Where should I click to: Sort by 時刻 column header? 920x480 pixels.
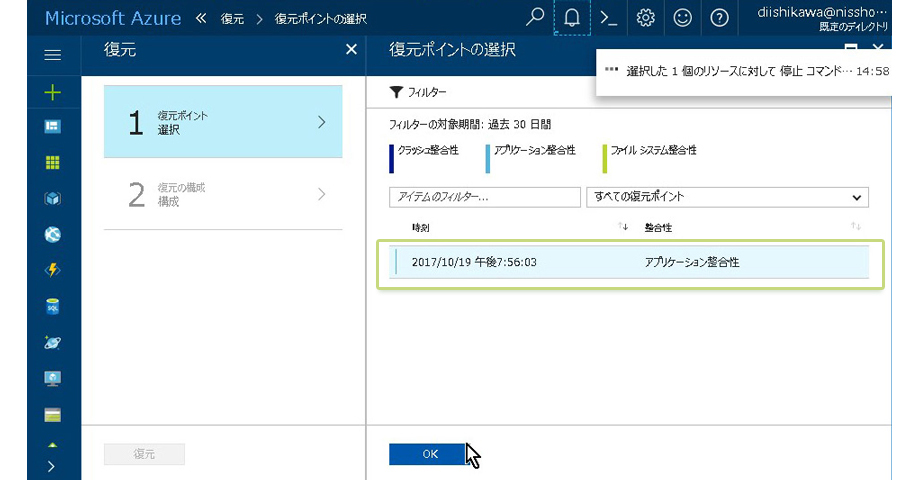[421, 228]
